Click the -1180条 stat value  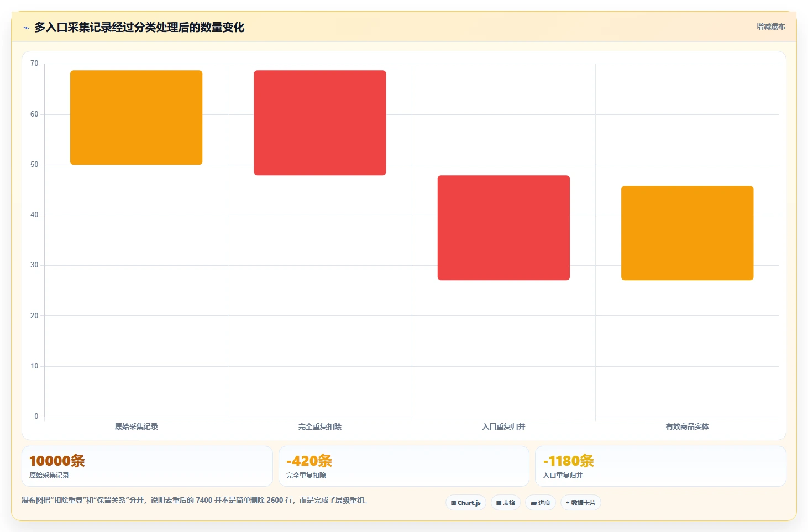pos(568,461)
